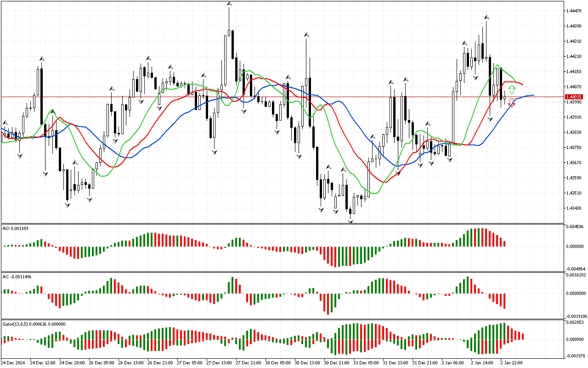This screenshot has height=368, width=588.
Task: Select the up fractal marker above the chart's highest candle
Action: tap(229, 4)
